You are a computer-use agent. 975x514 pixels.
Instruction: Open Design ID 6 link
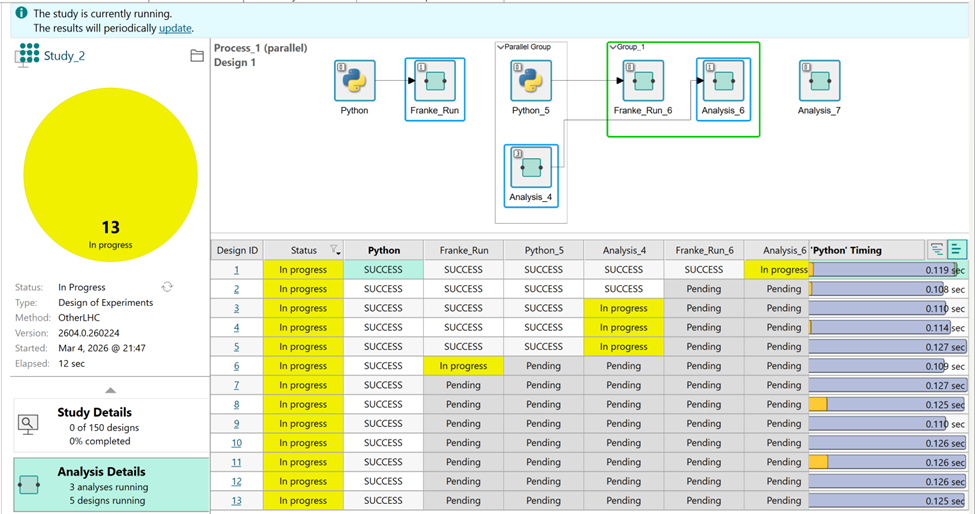(236, 366)
